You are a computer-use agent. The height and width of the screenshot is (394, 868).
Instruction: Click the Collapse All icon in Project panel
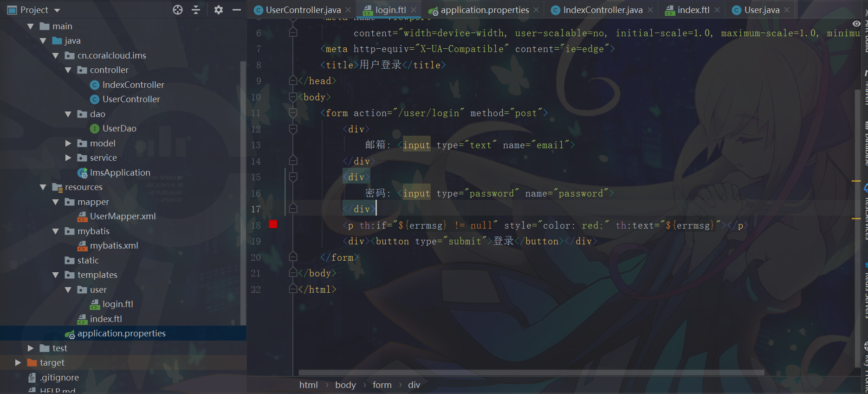[196, 10]
